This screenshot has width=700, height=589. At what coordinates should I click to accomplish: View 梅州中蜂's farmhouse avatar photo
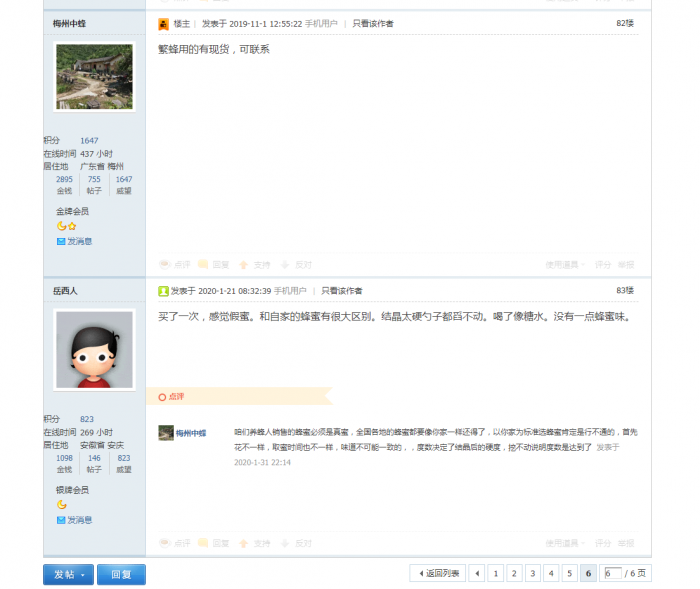pos(94,77)
